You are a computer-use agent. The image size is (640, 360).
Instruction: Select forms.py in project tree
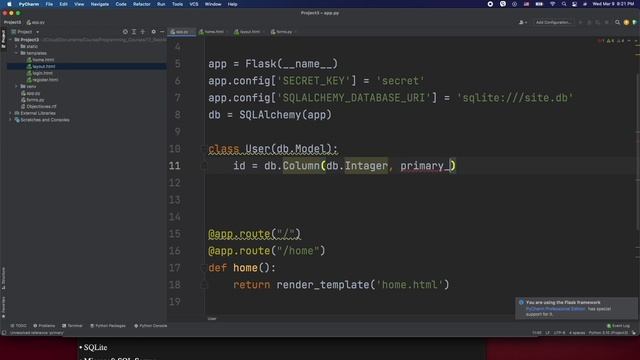pos(35,100)
